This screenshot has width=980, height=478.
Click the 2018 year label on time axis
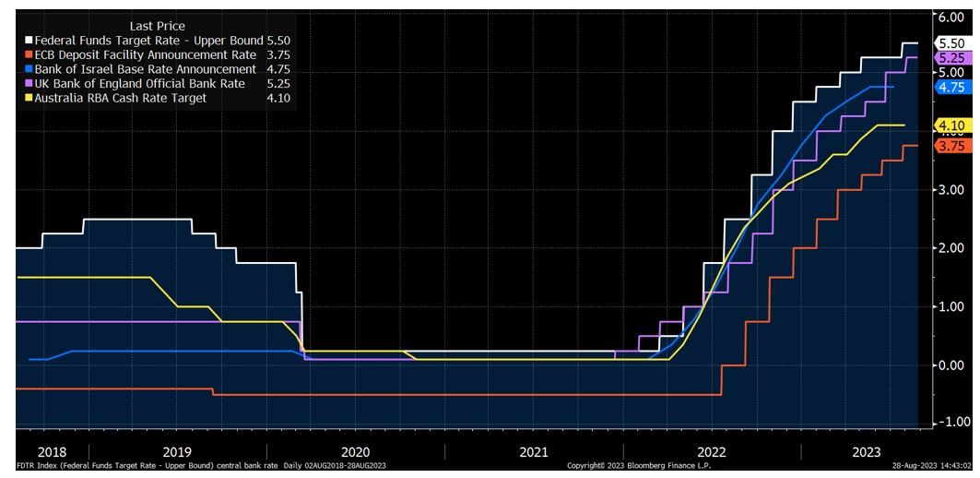coord(52,452)
